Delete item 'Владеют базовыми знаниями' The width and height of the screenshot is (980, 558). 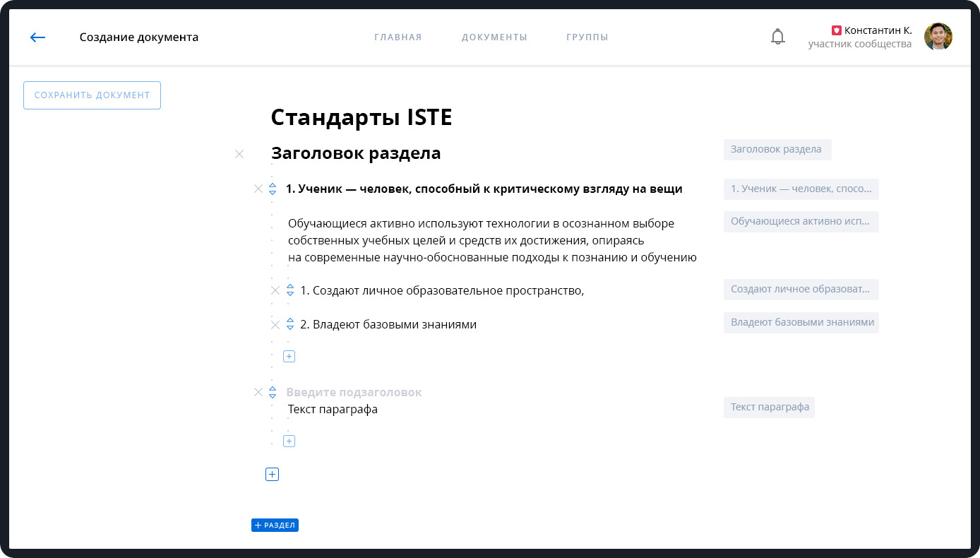click(x=275, y=325)
